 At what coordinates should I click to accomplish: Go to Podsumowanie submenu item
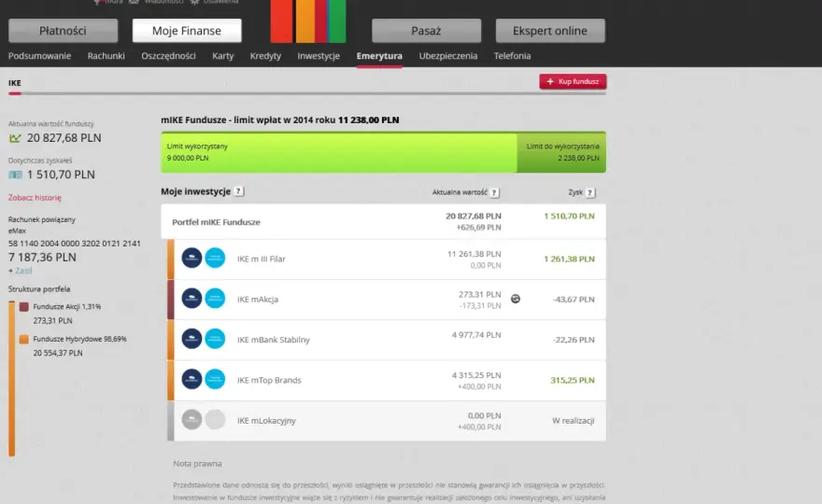click(x=39, y=56)
